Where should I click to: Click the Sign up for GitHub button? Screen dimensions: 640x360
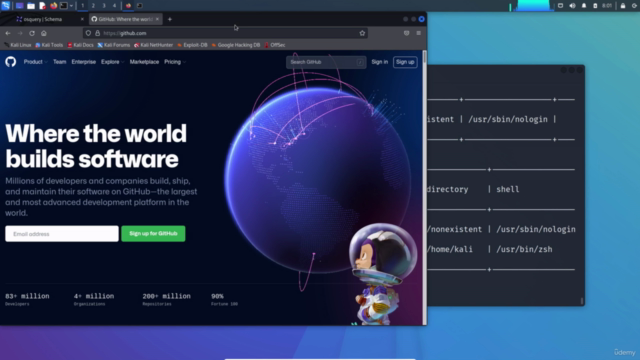point(153,234)
